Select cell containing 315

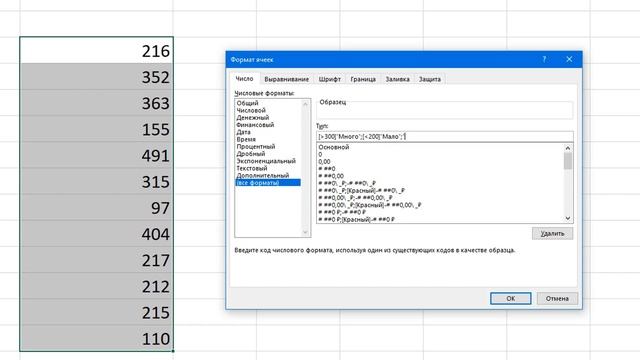coord(96,181)
